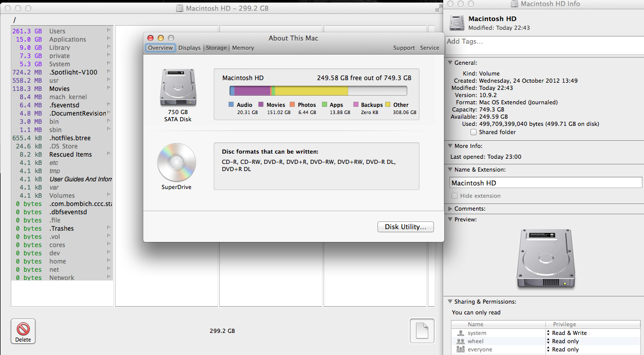Click the green Apps legend swatch
This screenshot has width=644, height=355.
(325, 105)
